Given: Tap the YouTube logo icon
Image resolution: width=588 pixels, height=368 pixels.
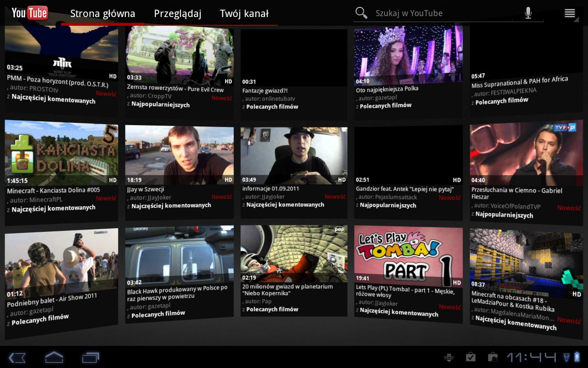Looking at the screenshot, I should (x=30, y=13).
